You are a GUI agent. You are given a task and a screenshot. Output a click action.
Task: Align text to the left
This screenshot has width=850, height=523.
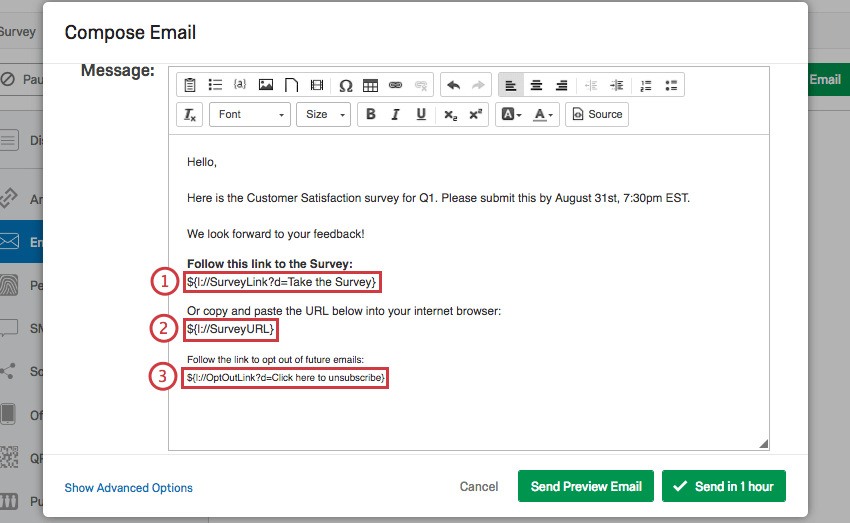click(511, 85)
